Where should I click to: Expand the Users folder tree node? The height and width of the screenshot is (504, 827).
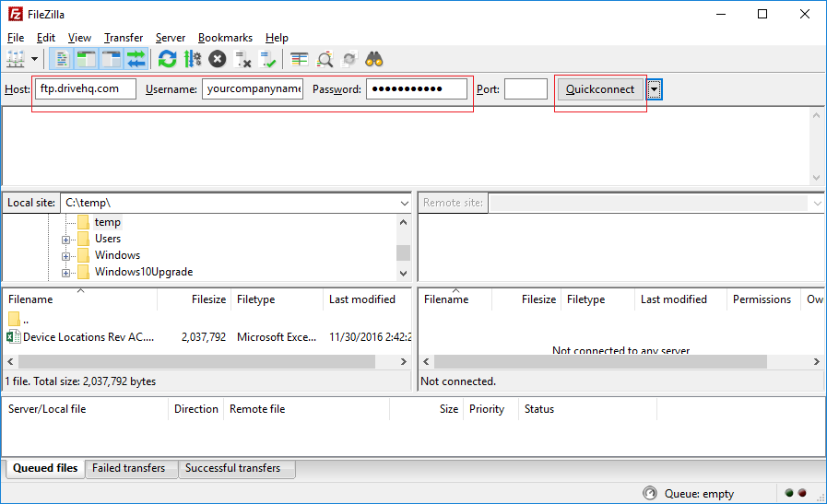66,240
